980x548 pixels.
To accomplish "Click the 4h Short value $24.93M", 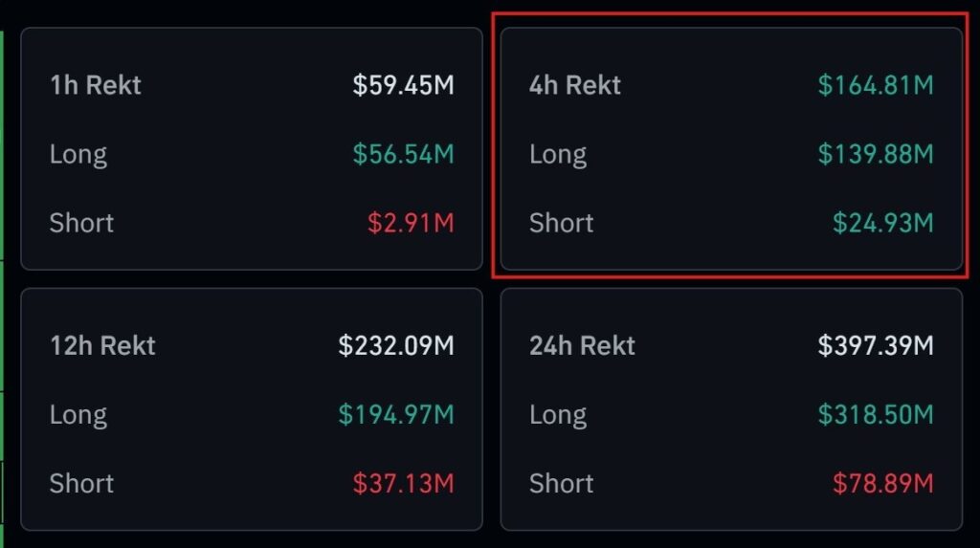I will tap(882, 223).
